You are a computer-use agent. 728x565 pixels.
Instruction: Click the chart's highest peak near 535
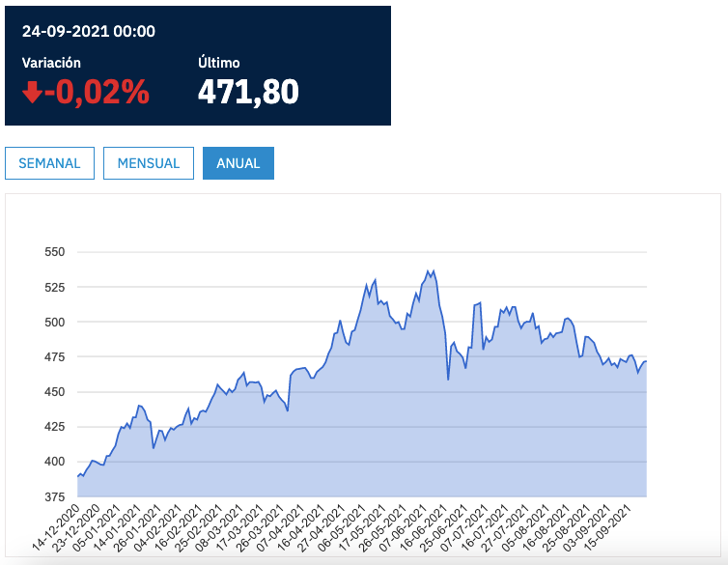click(x=427, y=271)
